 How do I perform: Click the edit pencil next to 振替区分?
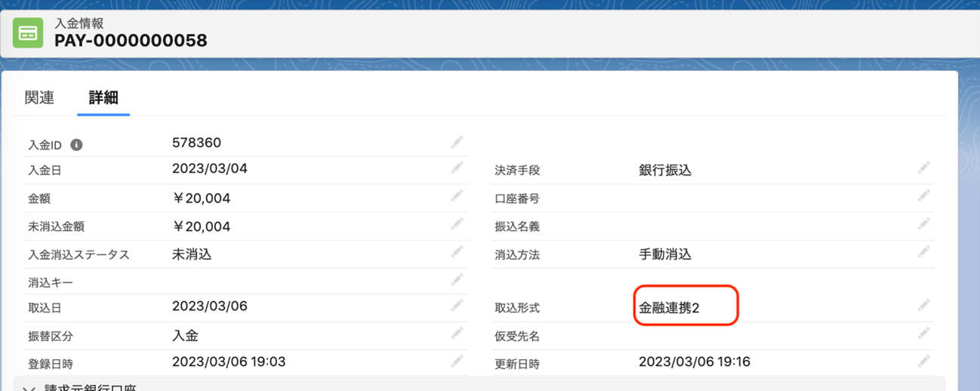tap(457, 334)
